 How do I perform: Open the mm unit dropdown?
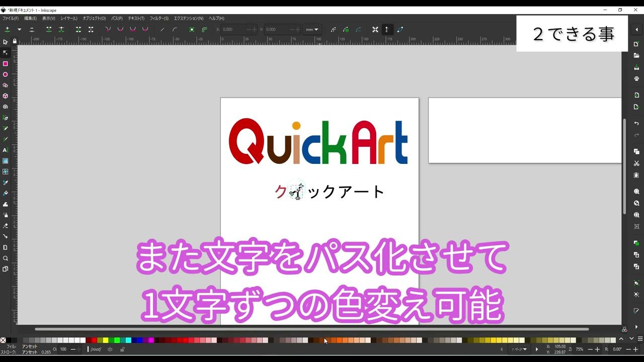tap(312, 30)
